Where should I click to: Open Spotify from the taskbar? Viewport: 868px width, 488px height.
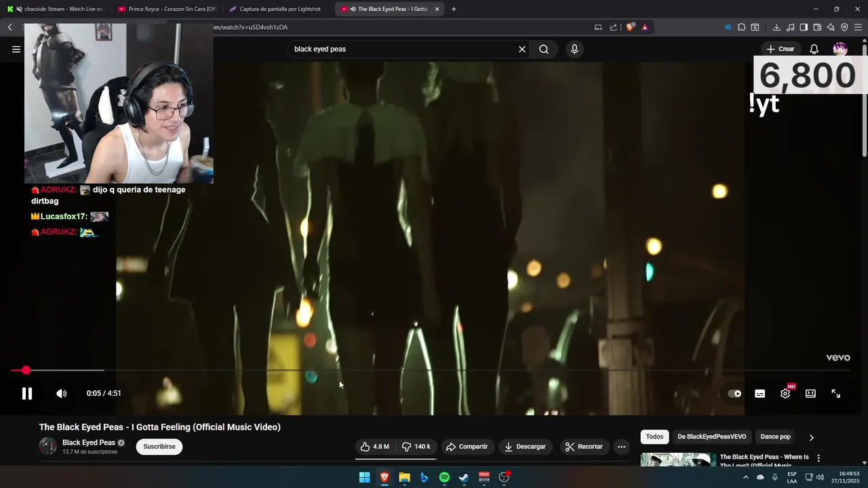click(444, 477)
